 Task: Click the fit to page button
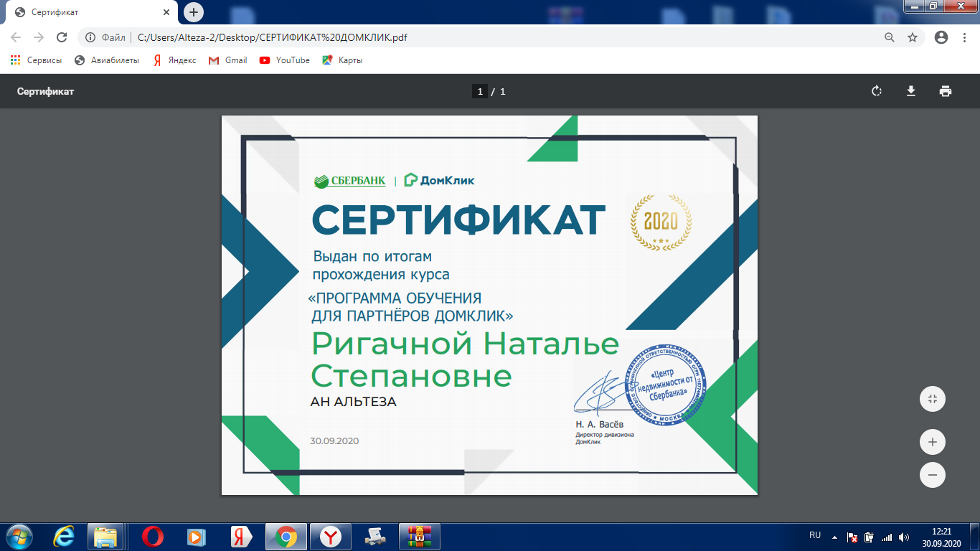pyautogui.click(x=933, y=399)
